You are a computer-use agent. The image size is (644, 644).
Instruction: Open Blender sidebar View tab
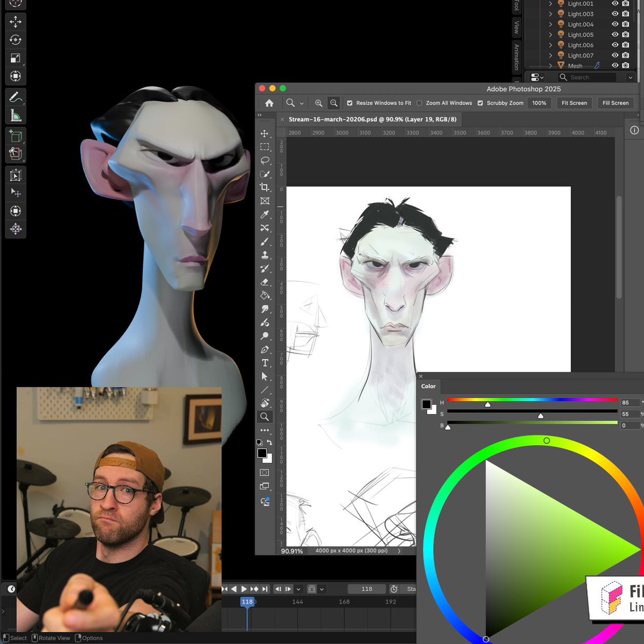click(x=516, y=26)
